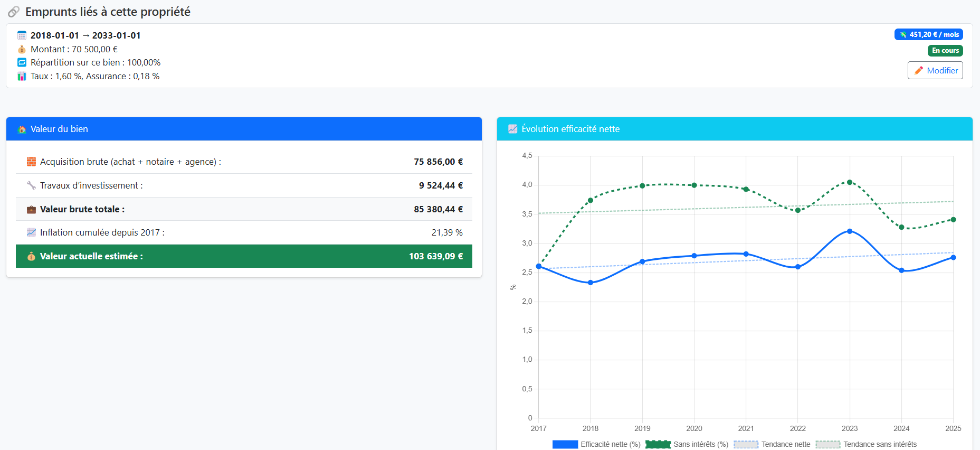Click the briefcase icon beside Valeur brute totale
The height and width of the screenshot is (450, 980).
pos(31,210)
